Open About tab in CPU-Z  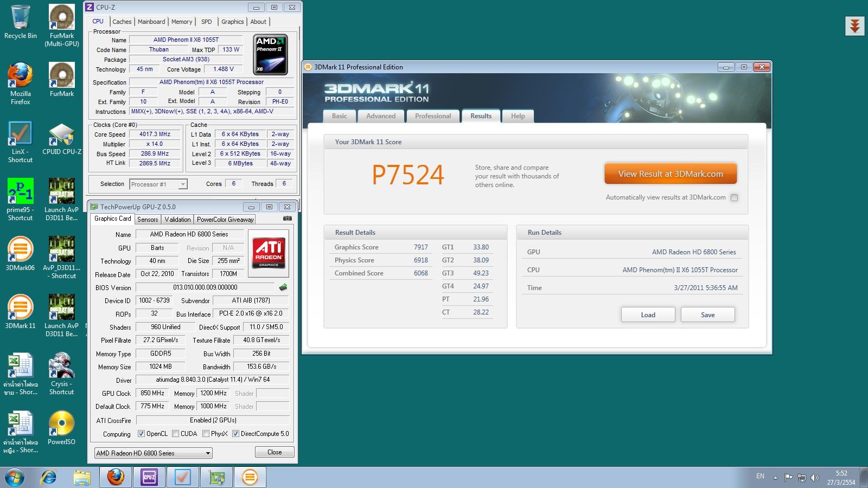tap(258, 22)
